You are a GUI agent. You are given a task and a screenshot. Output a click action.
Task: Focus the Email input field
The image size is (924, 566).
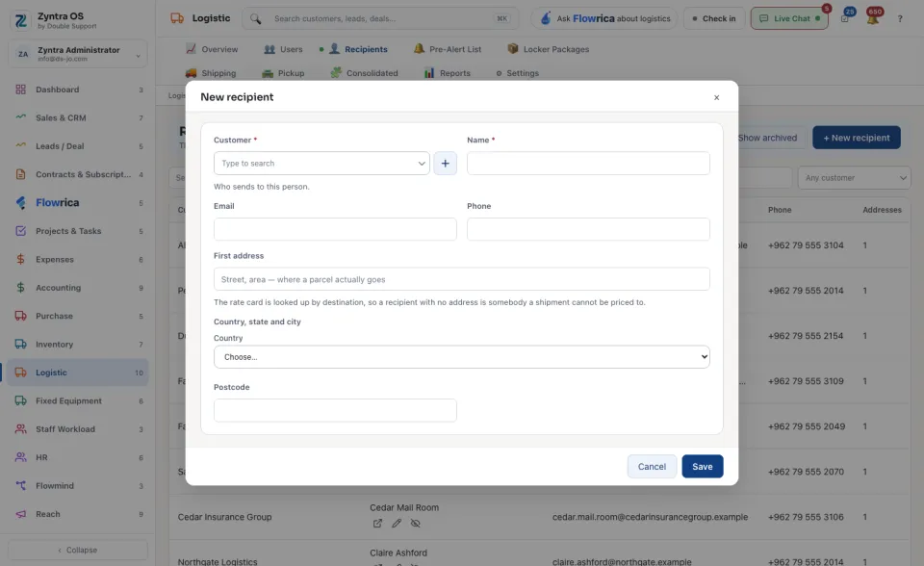[x=335, y=229]
